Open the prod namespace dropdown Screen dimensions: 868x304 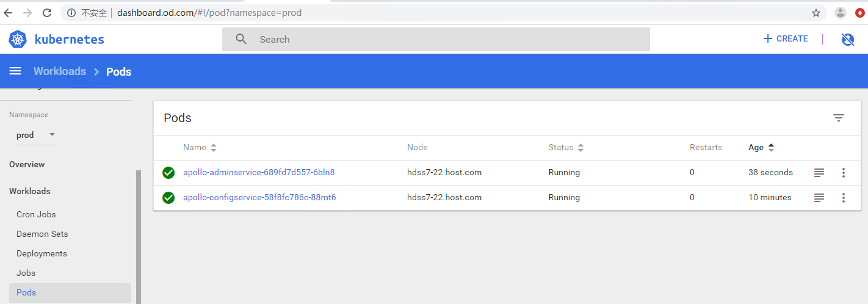[35, 135]
